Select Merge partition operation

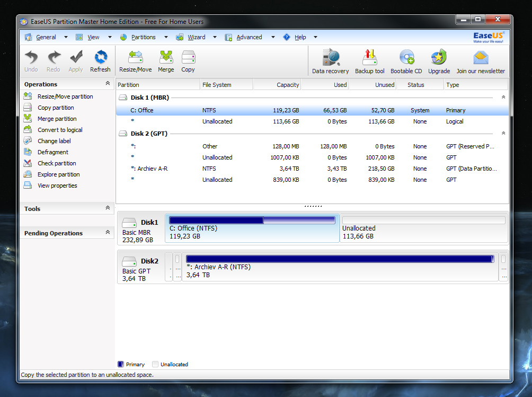pos(57,119)
